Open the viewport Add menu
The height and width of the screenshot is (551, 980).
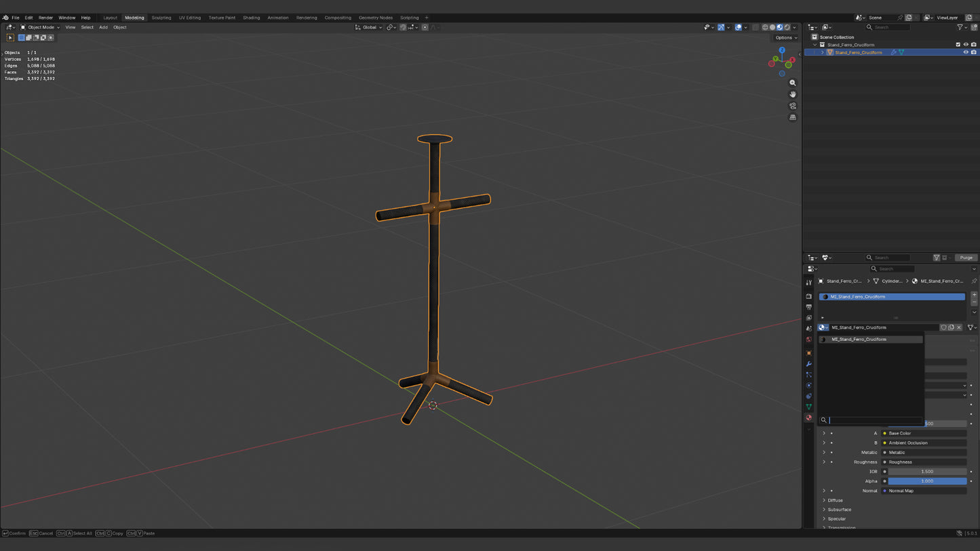[103, 27]
